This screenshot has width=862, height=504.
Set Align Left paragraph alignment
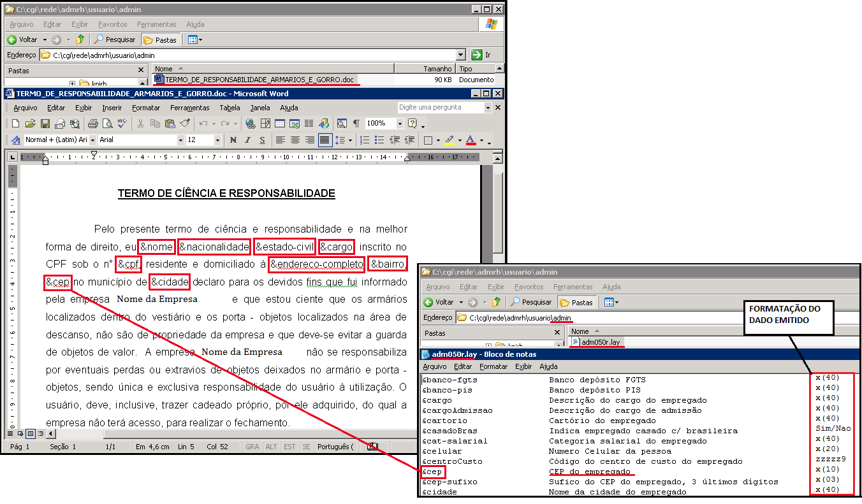coord(281,140)
